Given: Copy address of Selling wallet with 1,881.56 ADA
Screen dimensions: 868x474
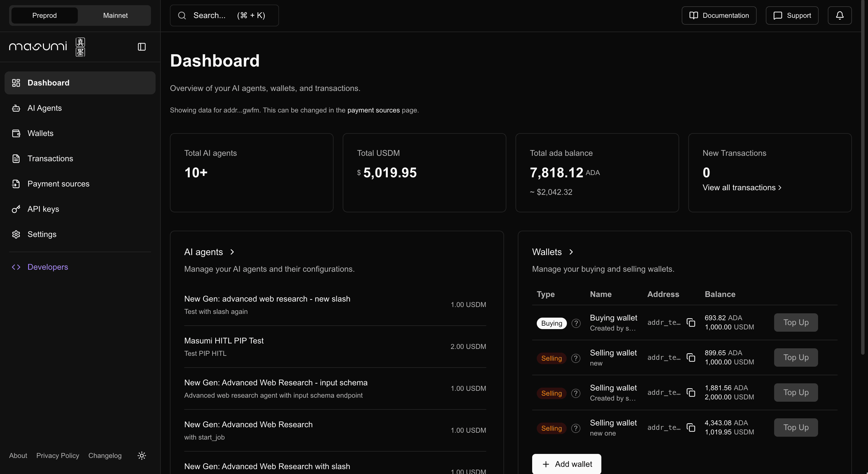Looking at the screenshot, I should tap(691, 393).
